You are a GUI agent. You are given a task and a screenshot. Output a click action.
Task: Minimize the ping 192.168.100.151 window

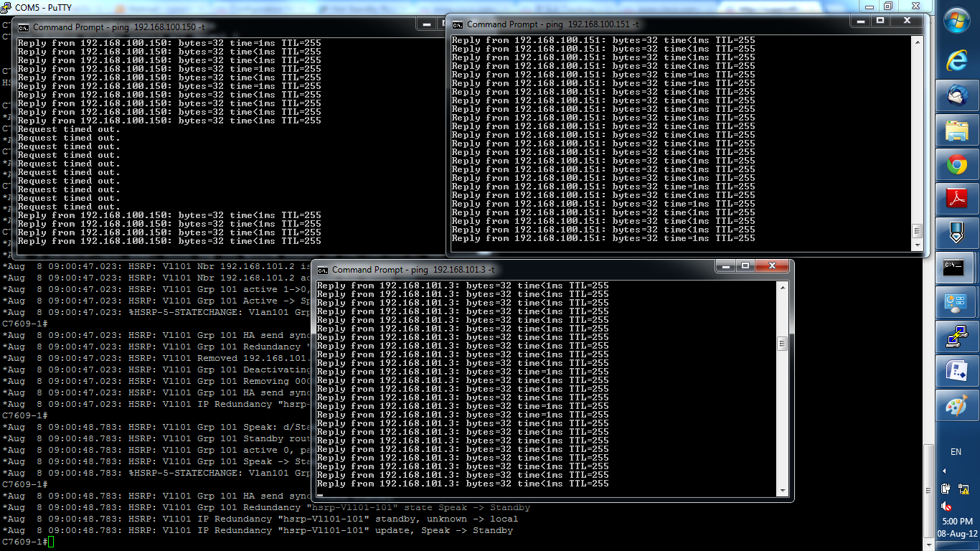pos(860,20)
